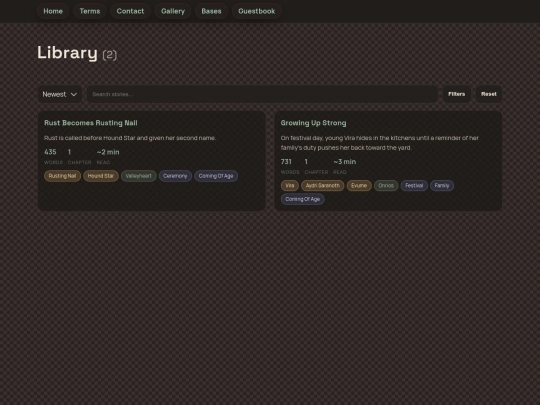
Task: Select the Rusting Nail tag
Action: point(62,176)
